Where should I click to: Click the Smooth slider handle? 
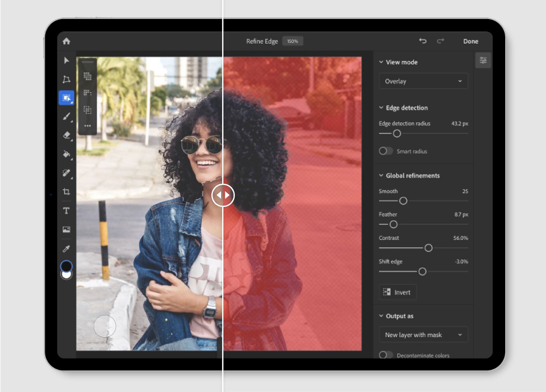(x=403, y=201)
